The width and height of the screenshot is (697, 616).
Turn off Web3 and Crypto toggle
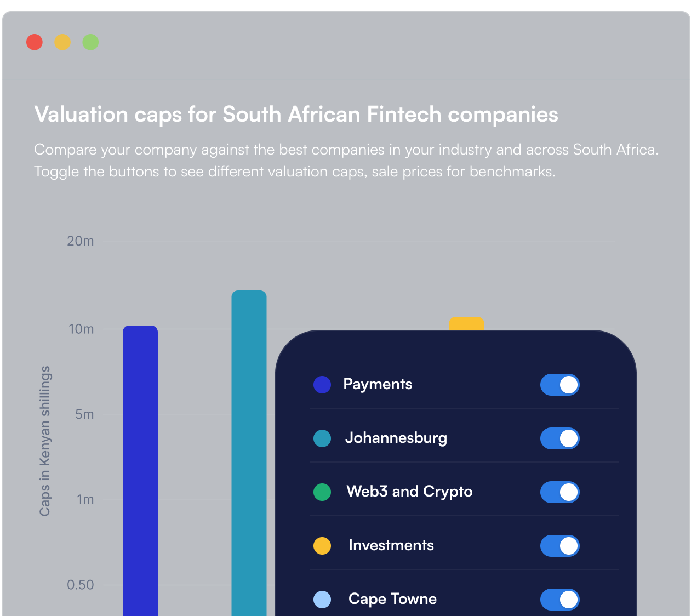pyautogui.click(x=559, y=492)
